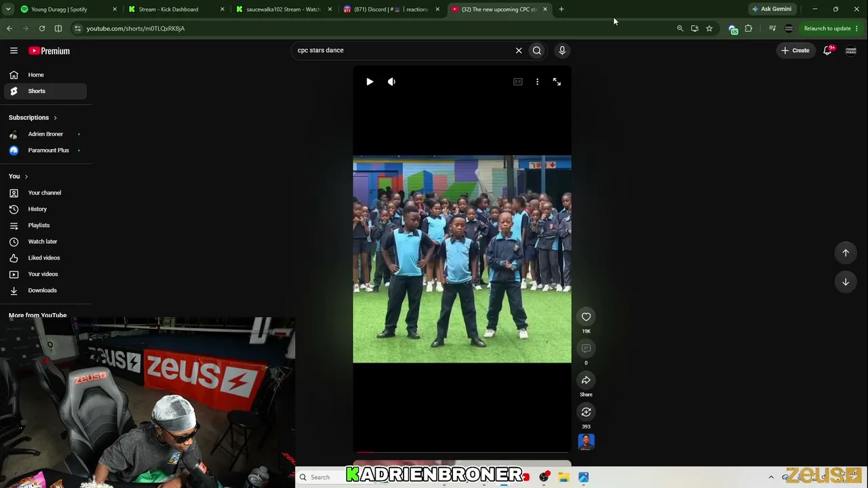Open the Paramount Plus subscription channel
Image resolution: width=868 pixels, height=488 pixels.
point(45,150)
